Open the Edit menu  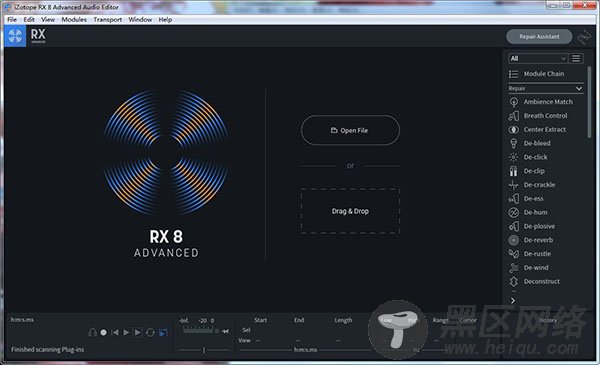click(x=29, y=20)
